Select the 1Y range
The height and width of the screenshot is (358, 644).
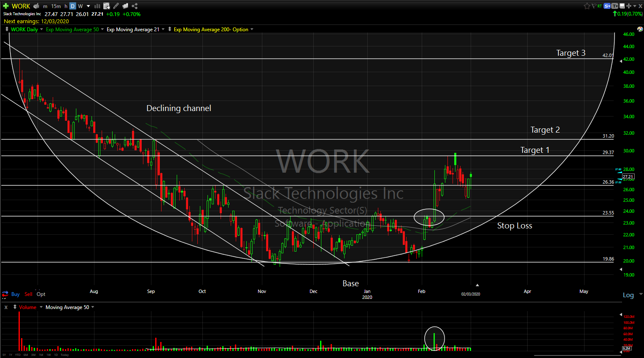tap(11, 355)
